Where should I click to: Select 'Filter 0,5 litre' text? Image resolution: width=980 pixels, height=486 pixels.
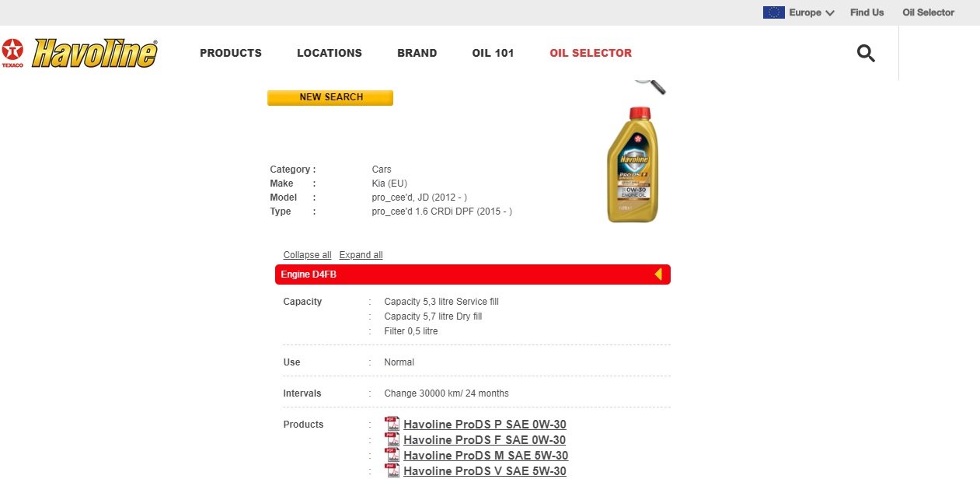[411, 331]
